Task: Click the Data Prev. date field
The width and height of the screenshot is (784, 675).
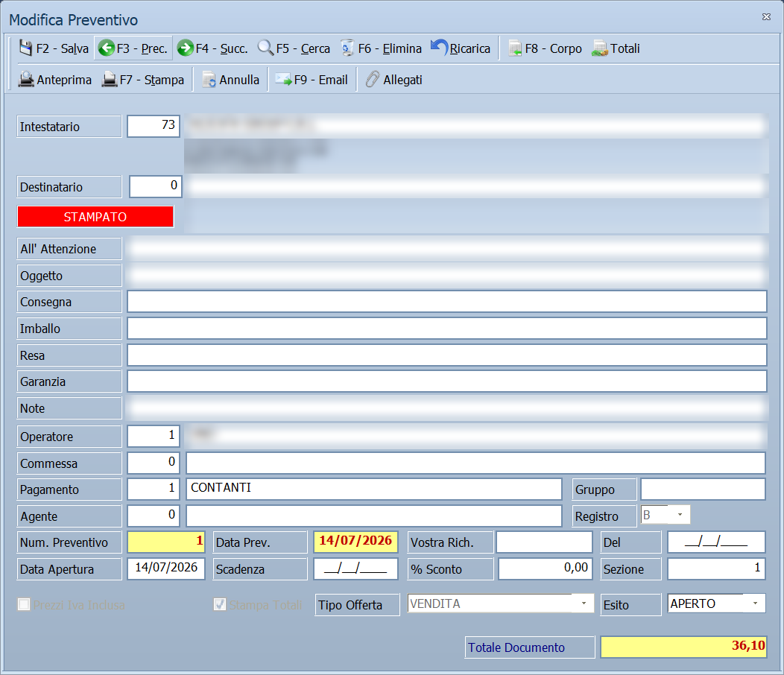Action: pyautogui.click(x=355, y=542)
